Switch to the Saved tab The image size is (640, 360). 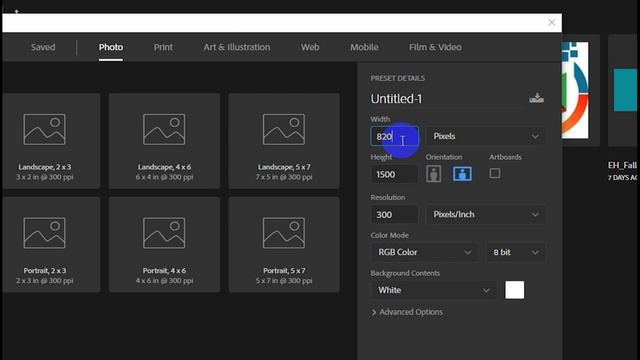tap(43, 47)
